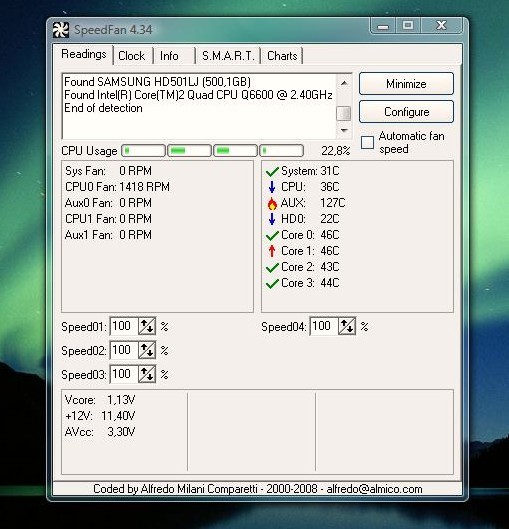Switch to the S.M.A.R.T. tab
Viewport: 509px width, 529px height.
pos(228,56)
